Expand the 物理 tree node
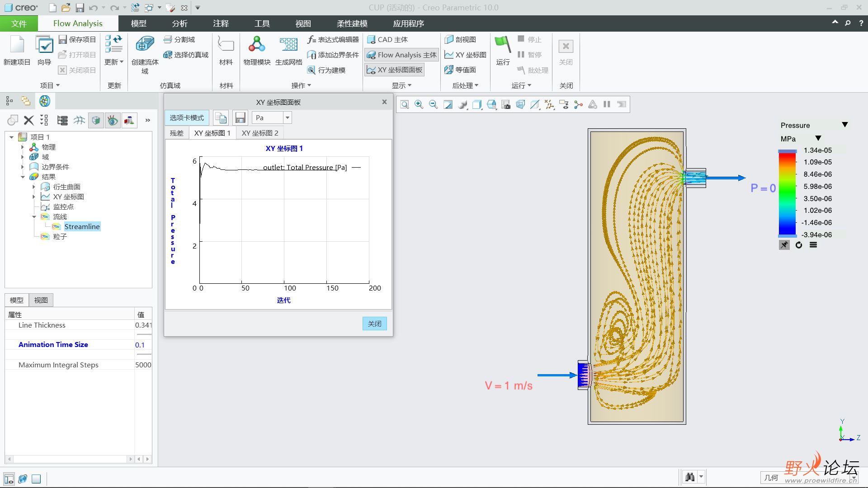This screenshot has width=868, height=488. tap(23, 147)
